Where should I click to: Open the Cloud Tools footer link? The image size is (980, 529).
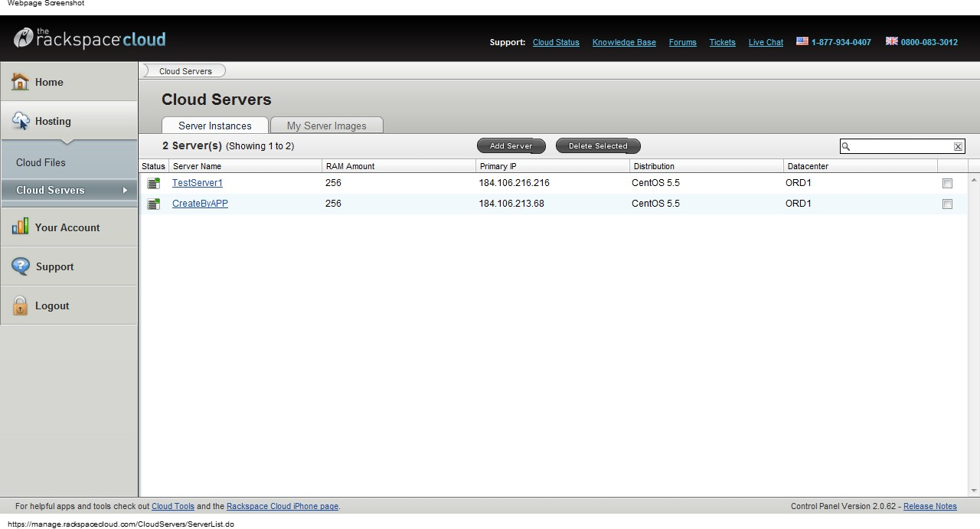point(173,506)
